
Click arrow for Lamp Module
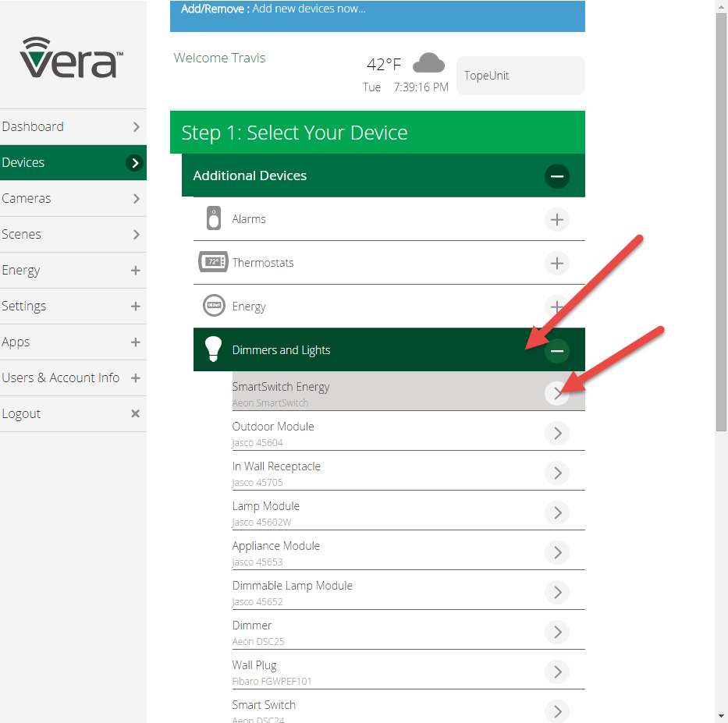(x=556, y=512)
